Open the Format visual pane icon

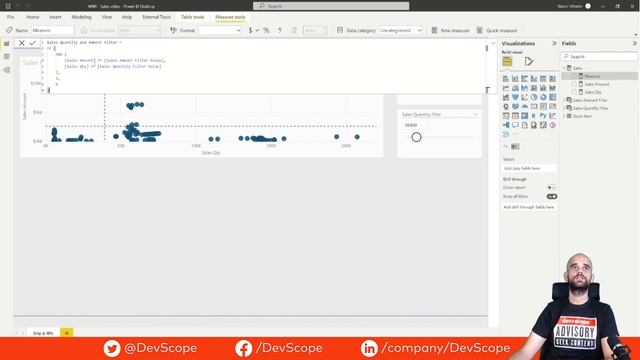coord(529,61)
